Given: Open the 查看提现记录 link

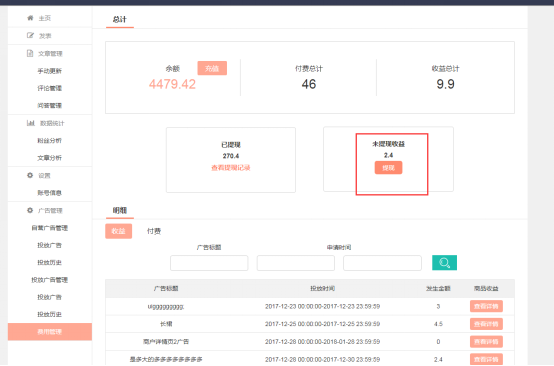Looking at the screenshot, I should pos(231,168).
